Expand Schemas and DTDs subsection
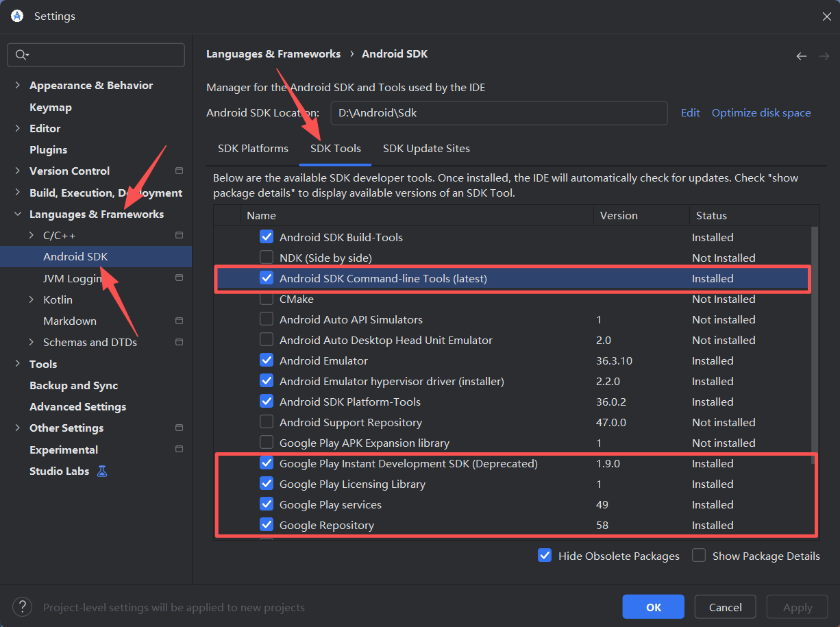This screenshot has height=627, width=840. click(32, 342)
